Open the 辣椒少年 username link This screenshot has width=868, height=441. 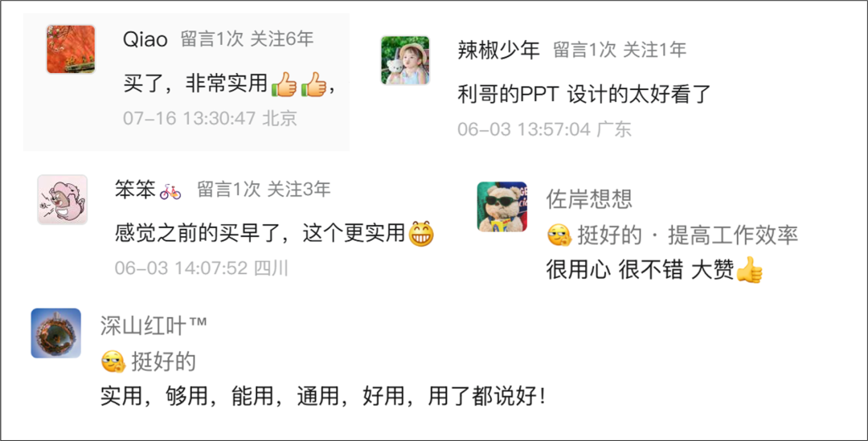click(499, 51)
